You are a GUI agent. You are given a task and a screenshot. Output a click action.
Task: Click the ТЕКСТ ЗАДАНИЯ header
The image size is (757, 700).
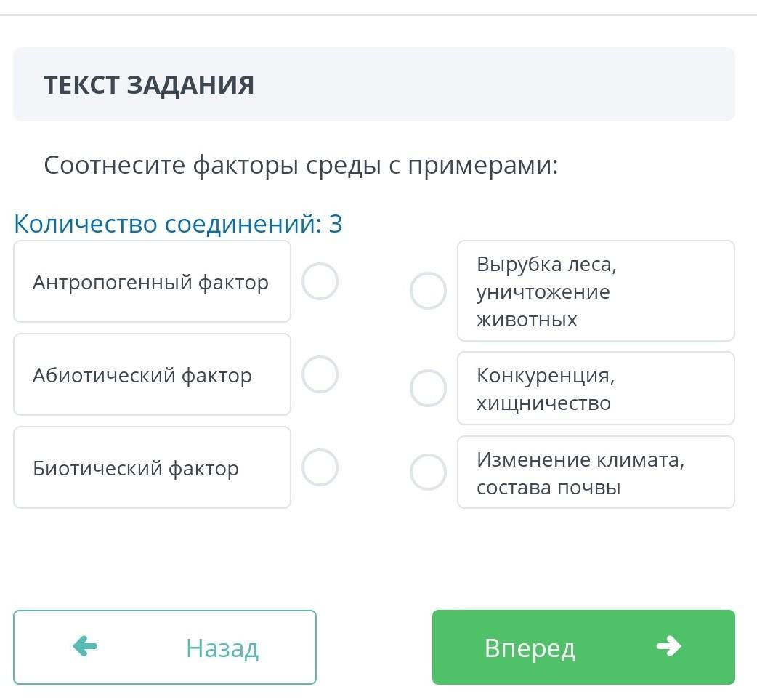point(149,85)
